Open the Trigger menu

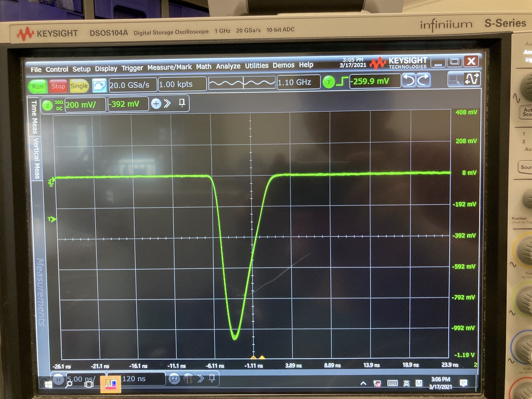coord(132,68)
